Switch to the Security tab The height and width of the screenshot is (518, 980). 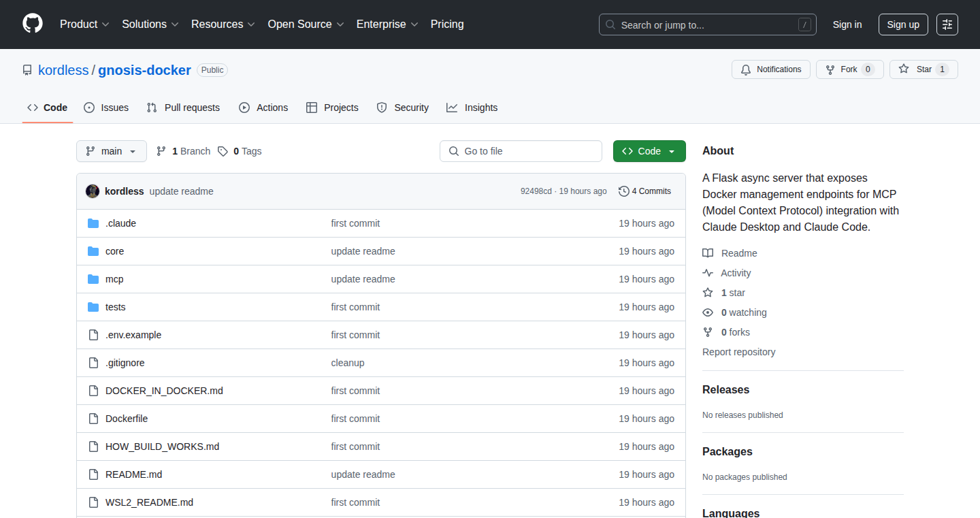pos(403,108)
